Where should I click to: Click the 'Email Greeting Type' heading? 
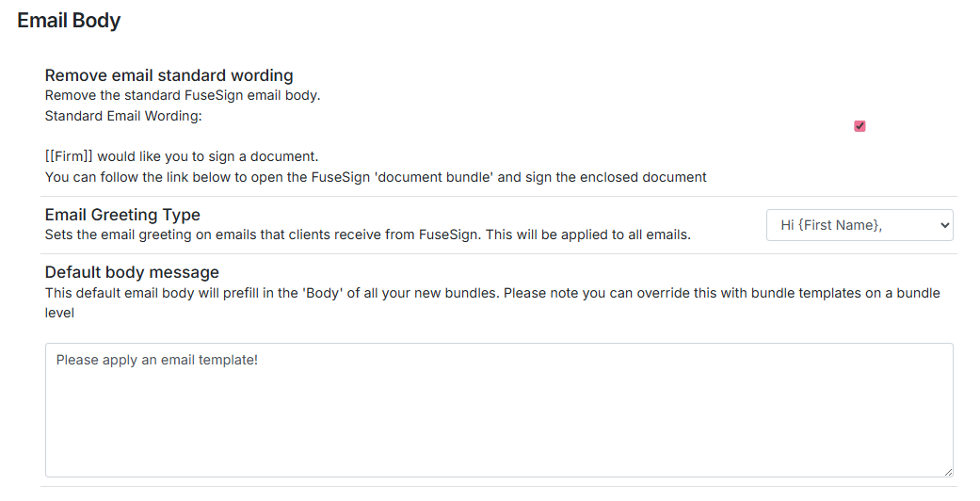pyautogui.click(x=122, y=215)
